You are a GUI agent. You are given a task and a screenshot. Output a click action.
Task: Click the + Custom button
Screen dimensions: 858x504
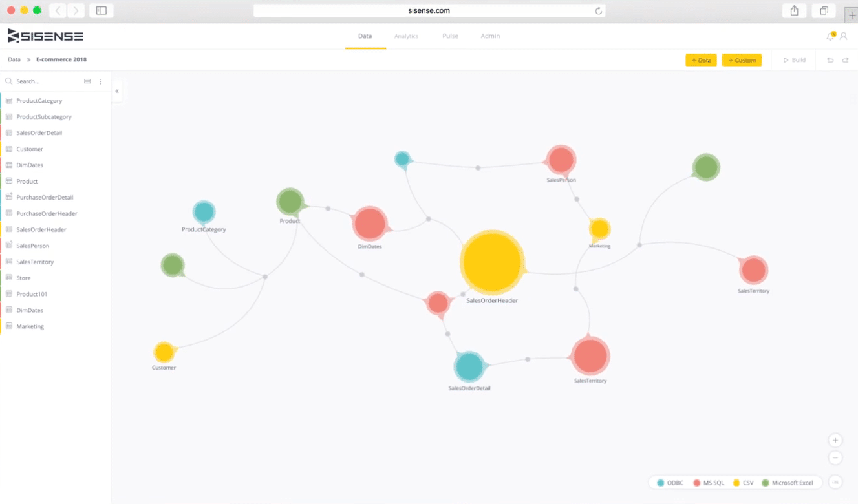(x=742, y=60)
